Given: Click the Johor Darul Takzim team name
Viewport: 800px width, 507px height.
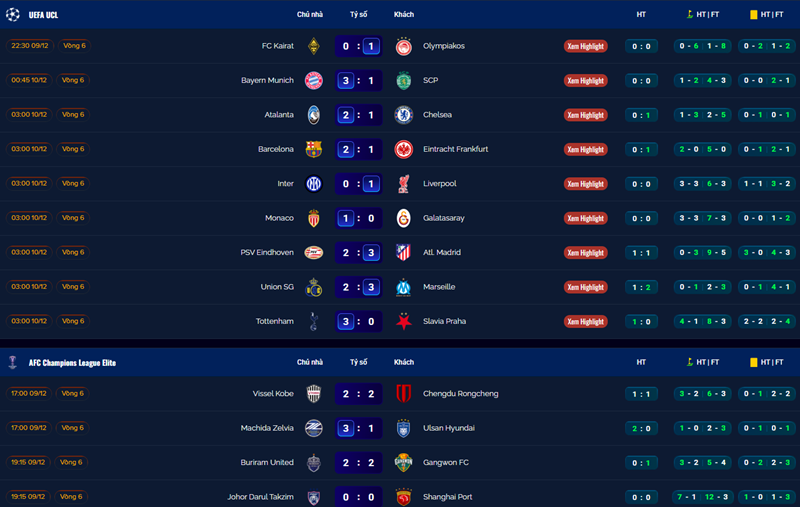Looking at the screenshot, I should (258, 497).
